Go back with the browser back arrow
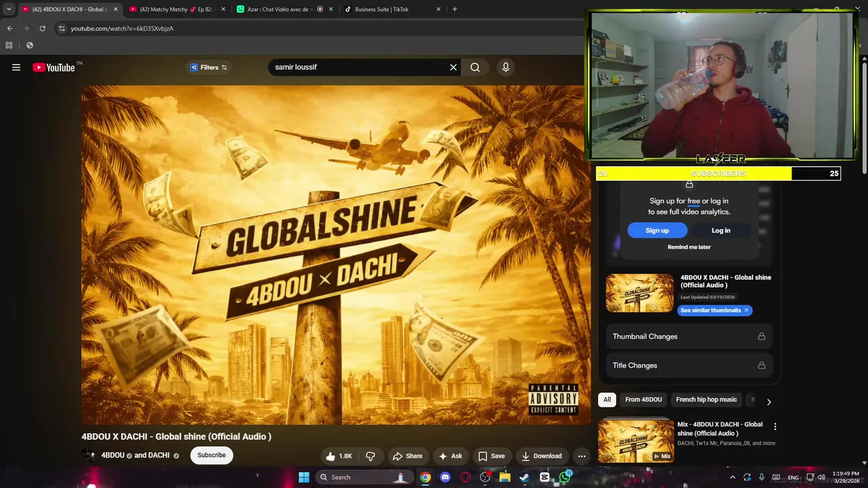The height and width of the screenshot is (488, 868). tap(9, 28)
